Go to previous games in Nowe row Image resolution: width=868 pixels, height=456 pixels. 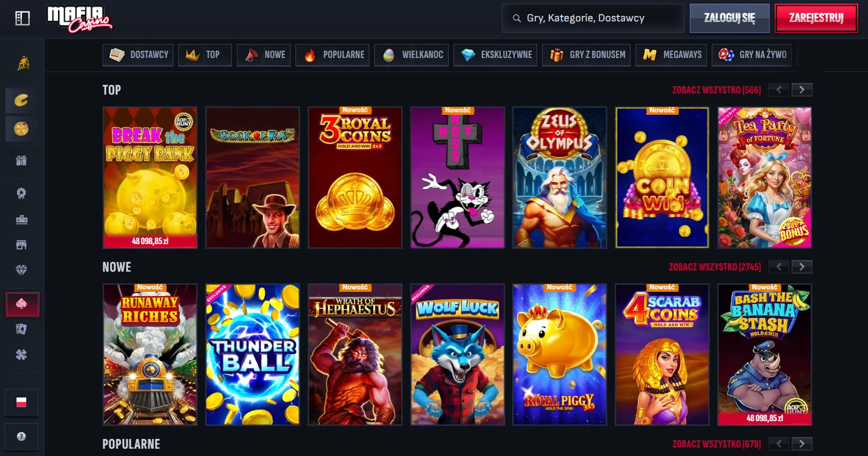coord(779,267)
